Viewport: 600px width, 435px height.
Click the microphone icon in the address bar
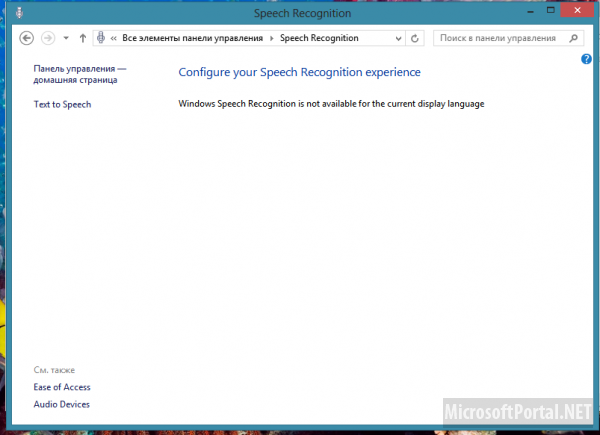[101, 37]
